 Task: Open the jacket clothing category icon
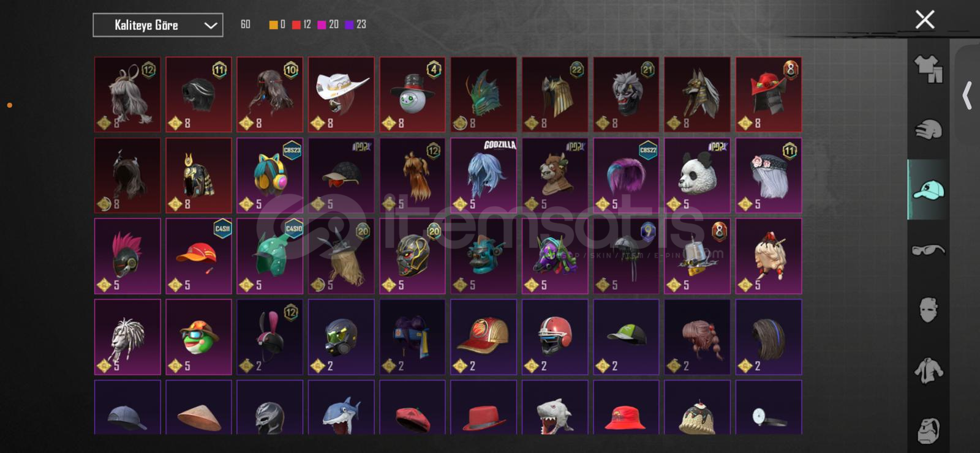pyautogui.click(x=929, y=370)
